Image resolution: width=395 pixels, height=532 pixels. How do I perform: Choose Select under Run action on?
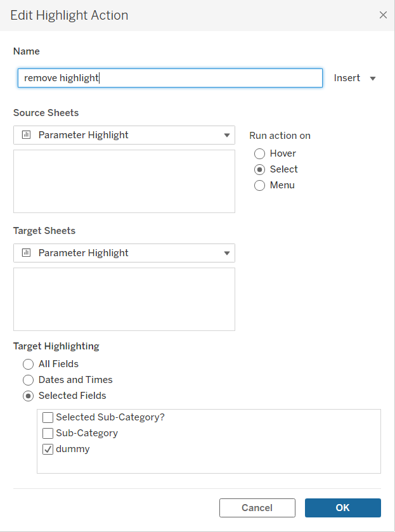pos(259,169)
